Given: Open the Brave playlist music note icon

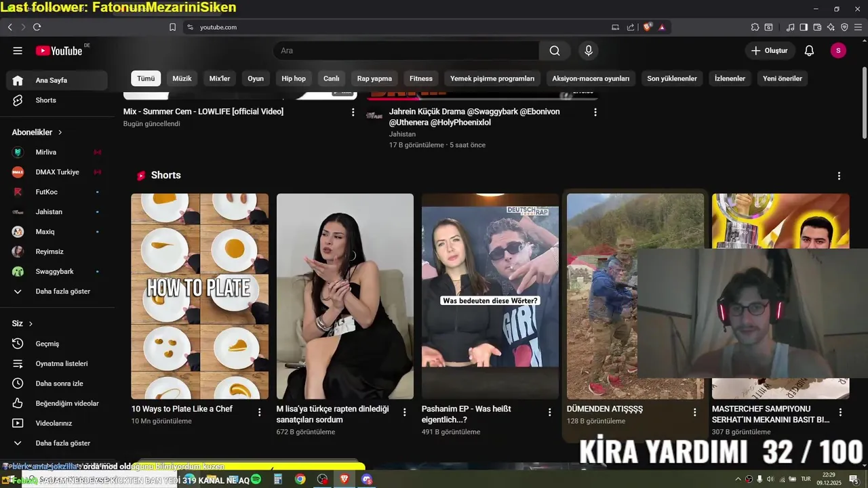Looking at the screenshot, I should tap(790, 27).
